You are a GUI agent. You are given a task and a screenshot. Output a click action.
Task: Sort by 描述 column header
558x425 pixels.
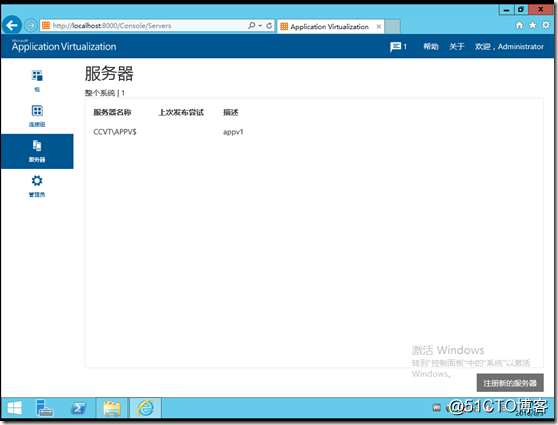click(x=231, y=112)
